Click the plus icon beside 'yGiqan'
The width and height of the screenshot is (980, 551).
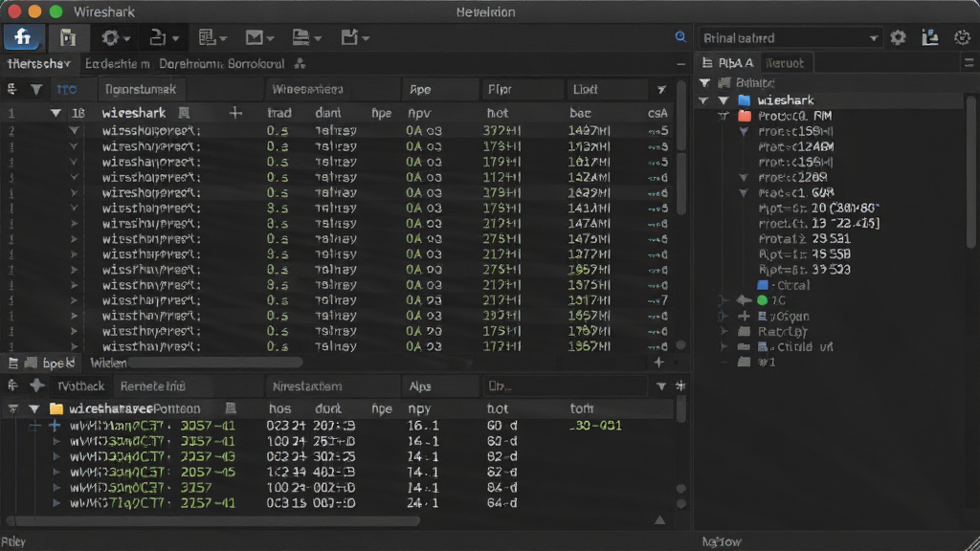pos(744,316)
